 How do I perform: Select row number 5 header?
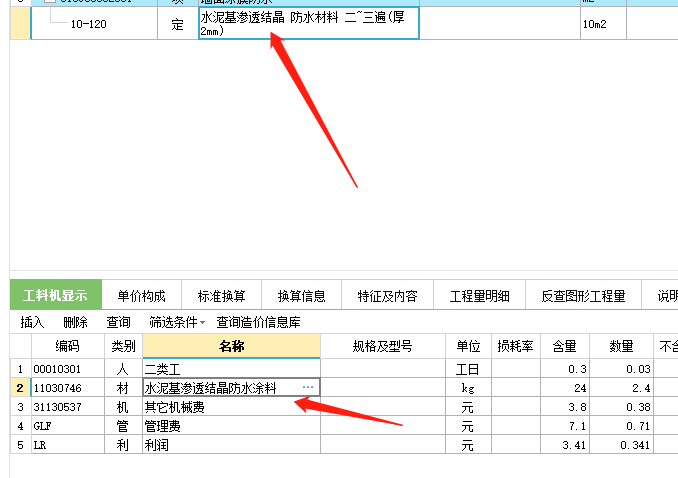[x=20, y=445]
